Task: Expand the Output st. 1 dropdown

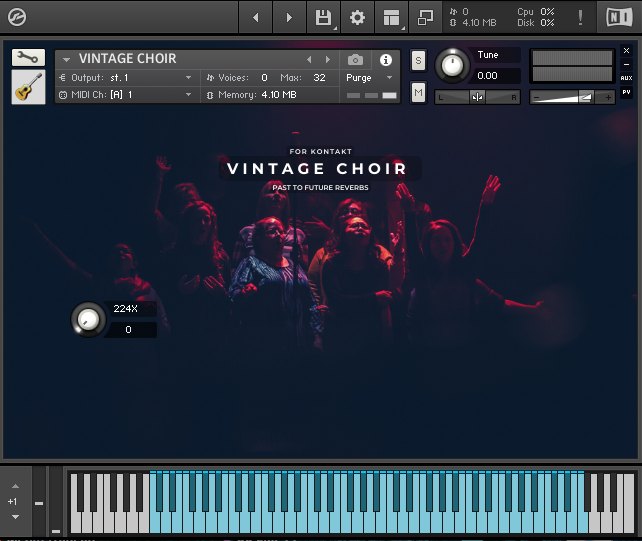Action: click(127, 77)
